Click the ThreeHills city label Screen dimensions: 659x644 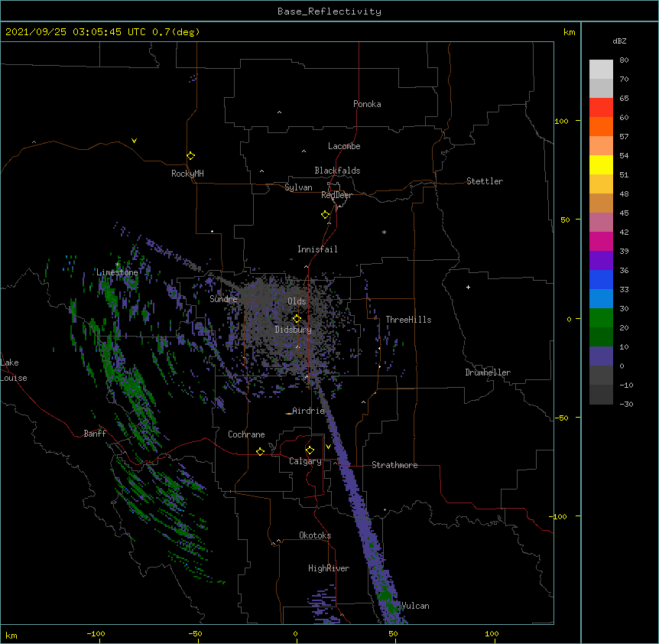(408, 320)
